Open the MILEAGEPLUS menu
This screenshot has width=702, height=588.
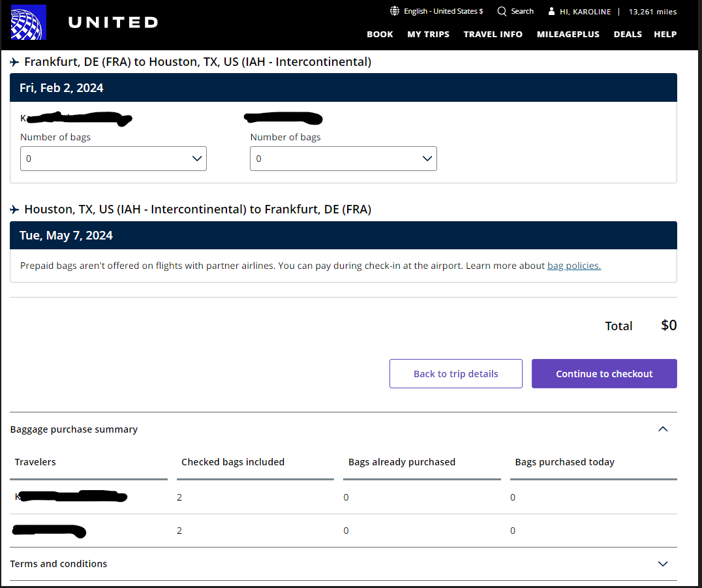point(568,34)
